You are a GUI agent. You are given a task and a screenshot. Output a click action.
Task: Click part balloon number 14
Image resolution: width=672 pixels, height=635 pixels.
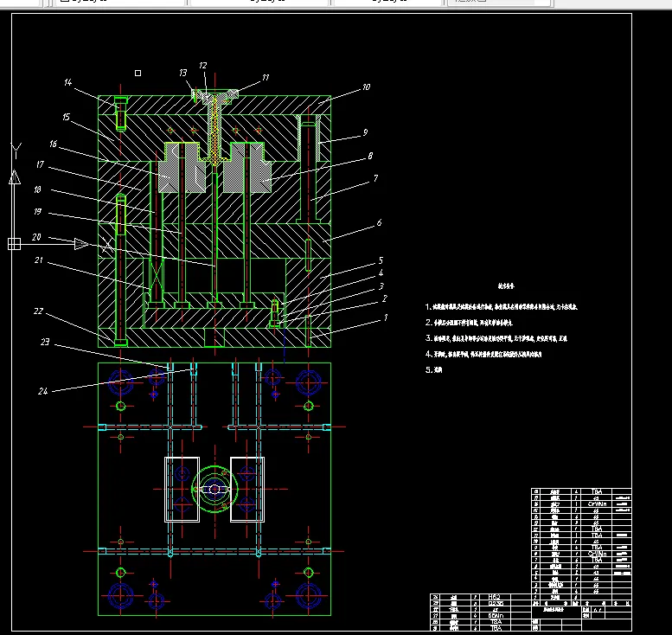(x=67, y=82)
